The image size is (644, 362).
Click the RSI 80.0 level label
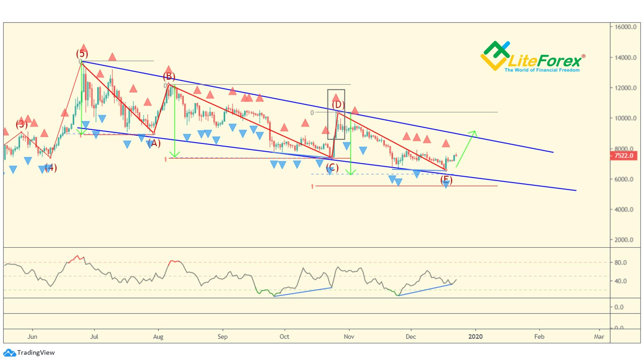pos(620,263)
